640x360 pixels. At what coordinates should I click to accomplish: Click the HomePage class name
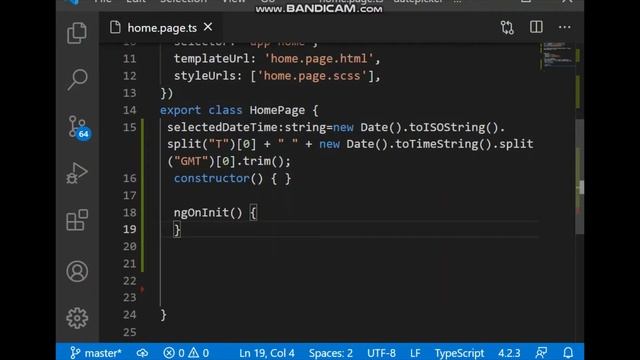click(277, 110)
